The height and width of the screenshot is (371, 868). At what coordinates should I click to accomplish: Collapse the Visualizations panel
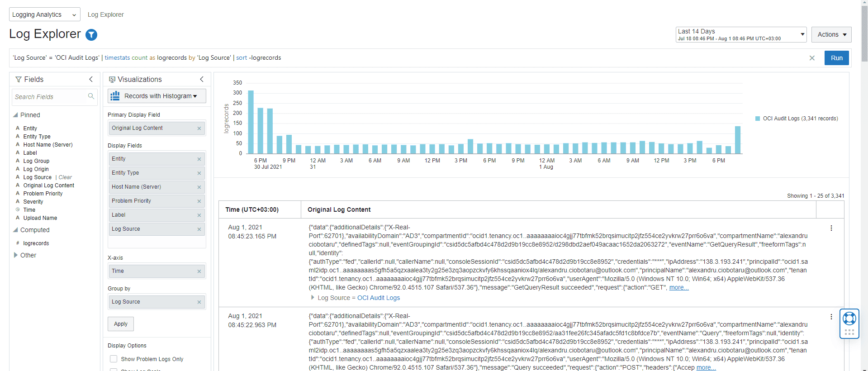pos(202,79)
